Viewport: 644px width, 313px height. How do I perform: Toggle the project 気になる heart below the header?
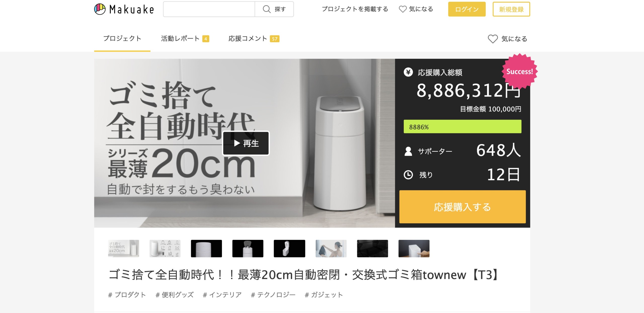493,39
